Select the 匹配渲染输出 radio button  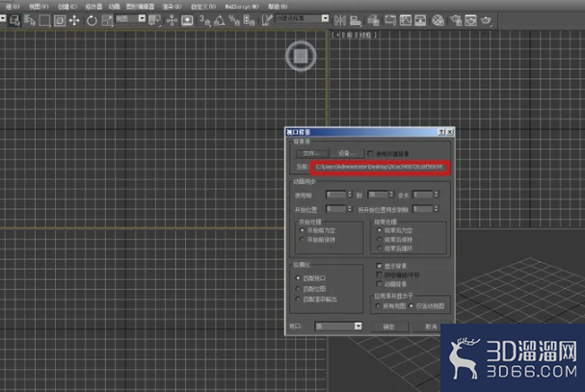click(x=298, y=300)
